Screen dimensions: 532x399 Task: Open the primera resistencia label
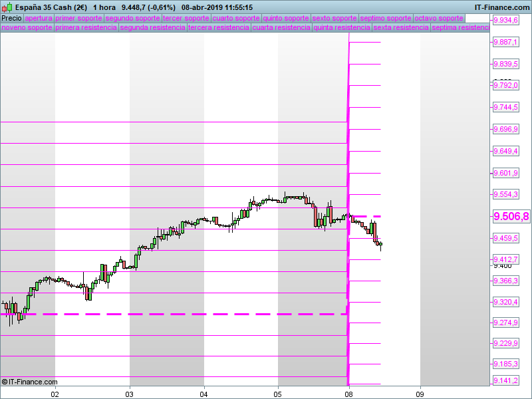coord(86,27)
